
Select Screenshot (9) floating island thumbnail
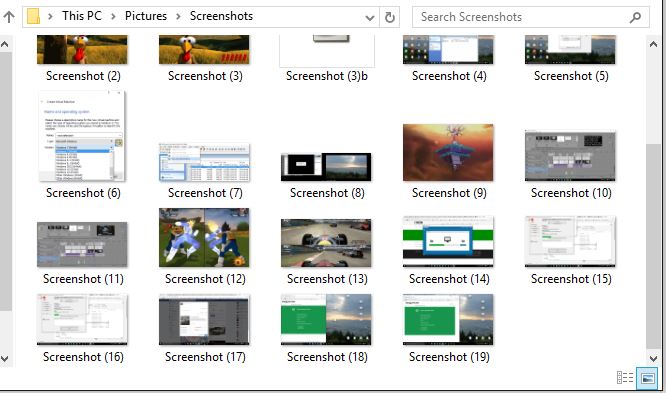448,153
